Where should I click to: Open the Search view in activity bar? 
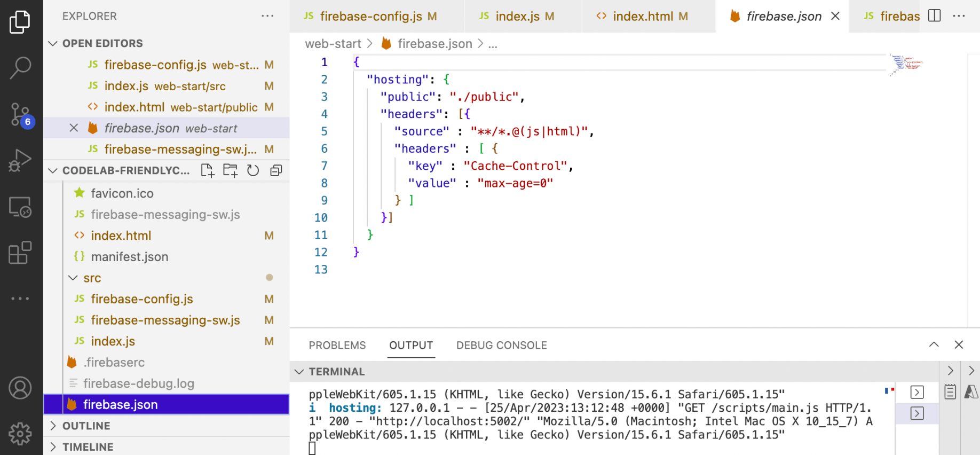tap(20, 68)
